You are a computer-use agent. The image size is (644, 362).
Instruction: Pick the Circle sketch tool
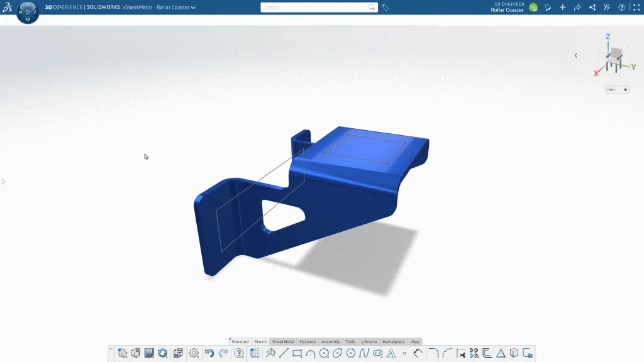tap(324, 353)
